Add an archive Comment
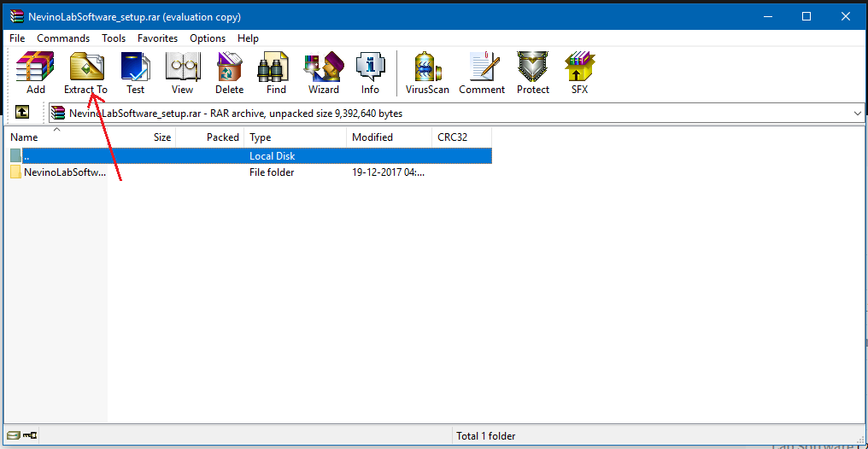Viewport: 868px width, 449px height. point(482,72)
